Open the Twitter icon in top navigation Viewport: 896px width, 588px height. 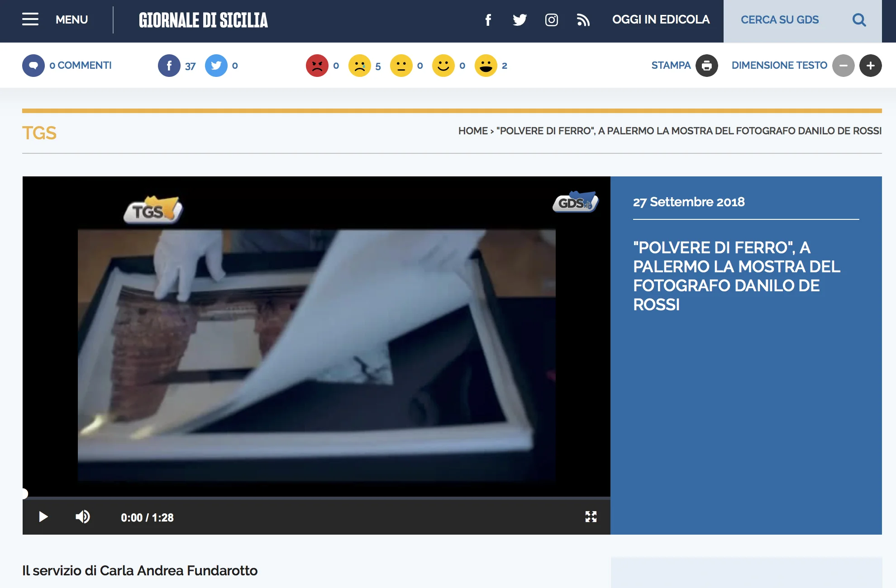click(519, 20)
